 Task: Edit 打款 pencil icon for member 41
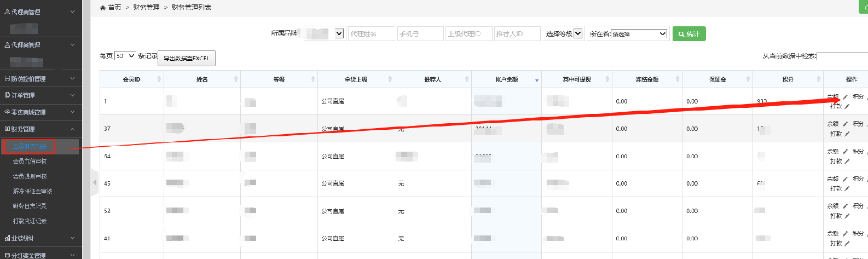847,243
